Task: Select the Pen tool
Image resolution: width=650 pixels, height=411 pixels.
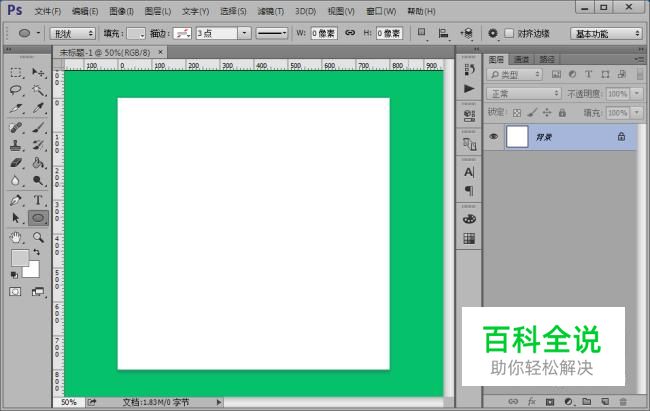Action: (16, 200)
